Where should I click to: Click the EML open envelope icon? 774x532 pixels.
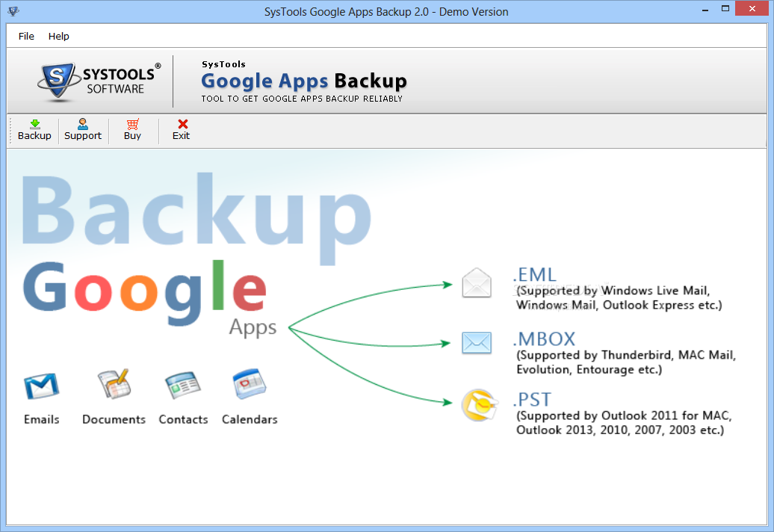[477, 282]
